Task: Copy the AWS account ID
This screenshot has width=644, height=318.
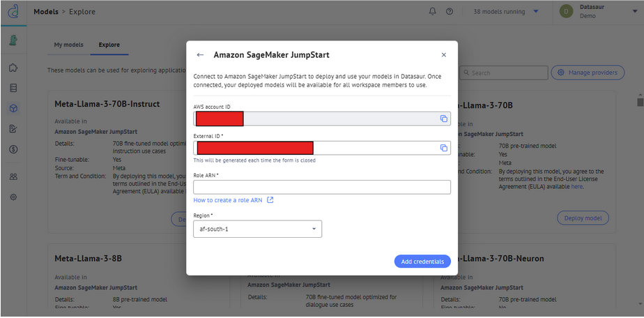Action: [x=443, y=119]
